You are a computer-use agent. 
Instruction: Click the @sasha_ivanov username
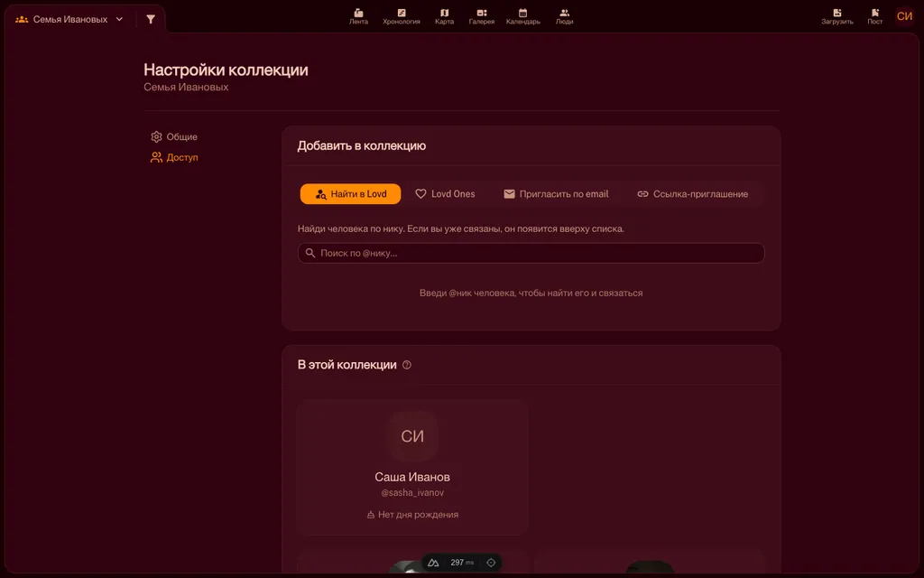click(x=412, y=493)
